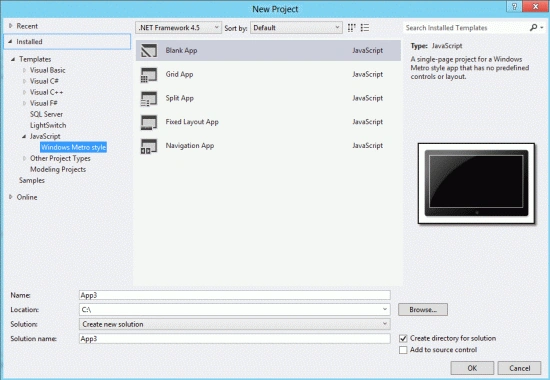Viewport: 550px width, 380px height.
Task: Click JavaScript type of Blank App row
Action: 368,51
